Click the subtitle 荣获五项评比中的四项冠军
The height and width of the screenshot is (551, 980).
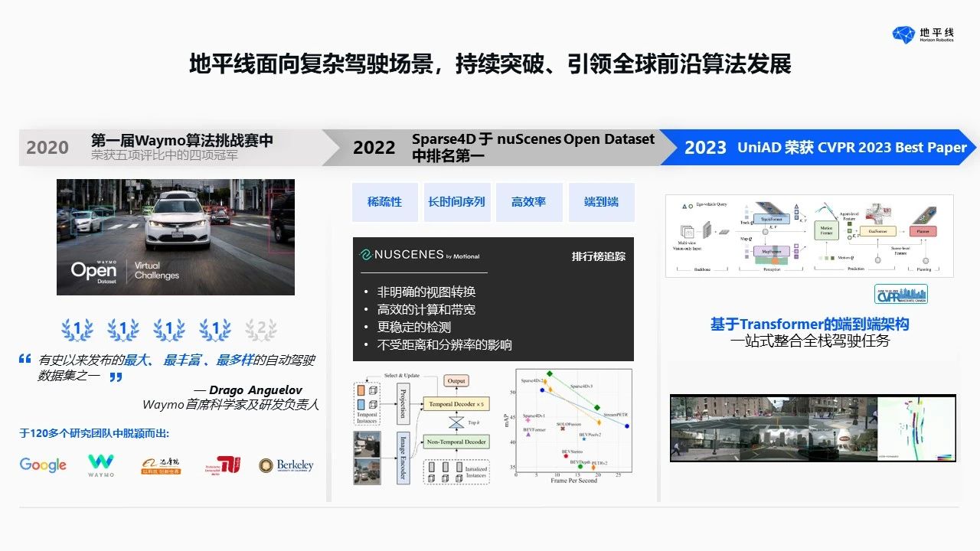pos(165,155)
